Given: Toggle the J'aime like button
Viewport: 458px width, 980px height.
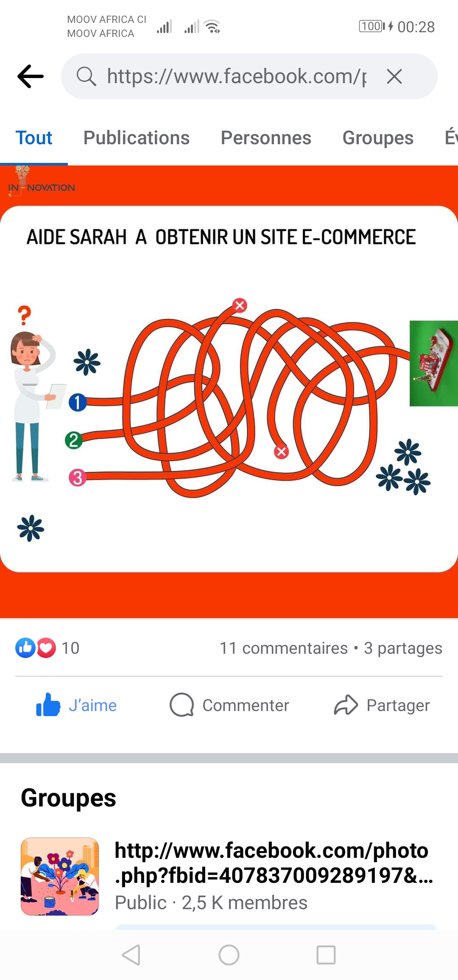Looking at the screenshot, I should 76,705.
